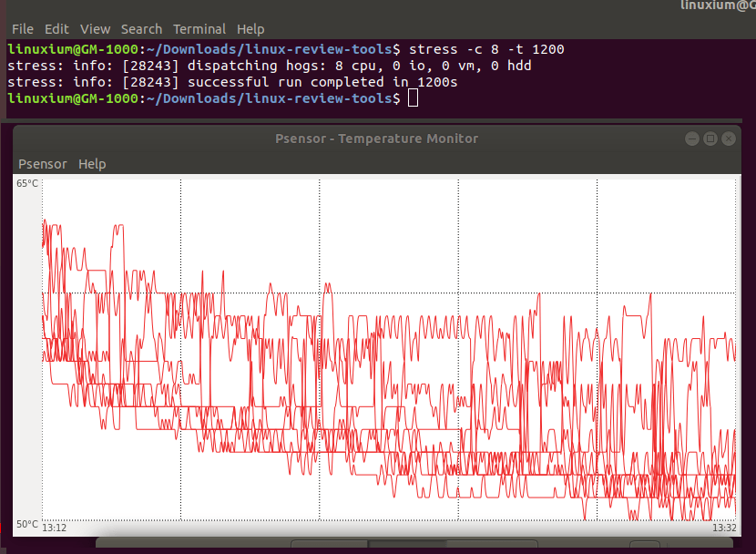This screenshot has height=554, width=756.
Task: Click the 'successful run completed in 1200s' line
Action: 232,82
